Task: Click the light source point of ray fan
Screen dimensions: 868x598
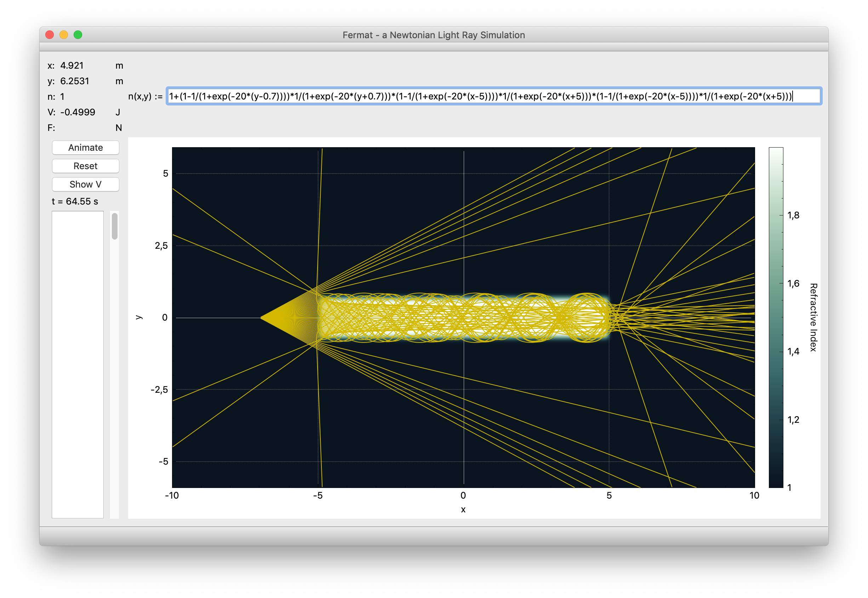Action: coord(261,318)
